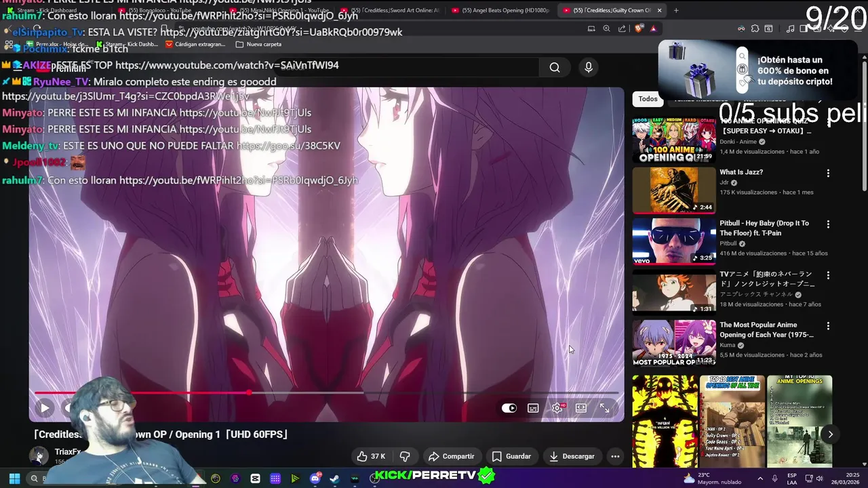
Task: Dislike the Guilty Crown video
Action: [405, 456]
